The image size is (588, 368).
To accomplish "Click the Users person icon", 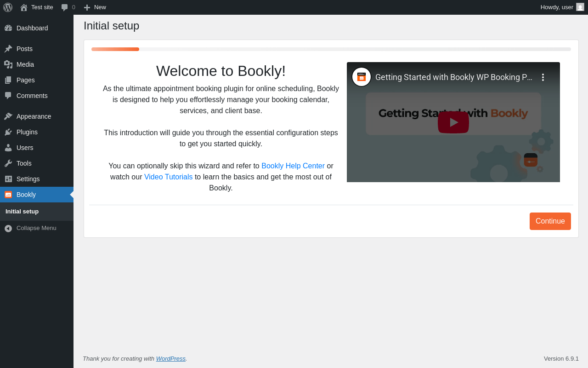I will click(8, 148).
